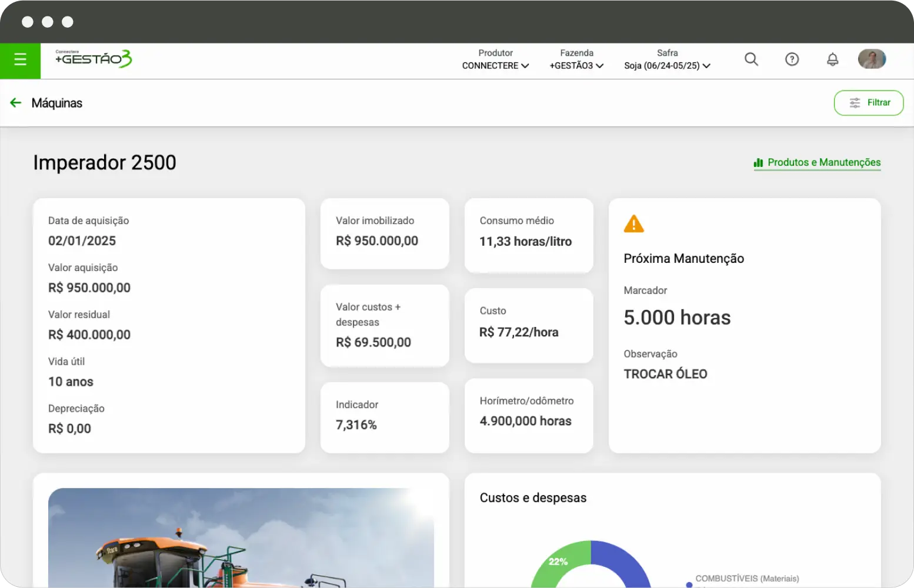Open the help question mark icon
Viewport: 914px width, 588px height.
[792, 59]
